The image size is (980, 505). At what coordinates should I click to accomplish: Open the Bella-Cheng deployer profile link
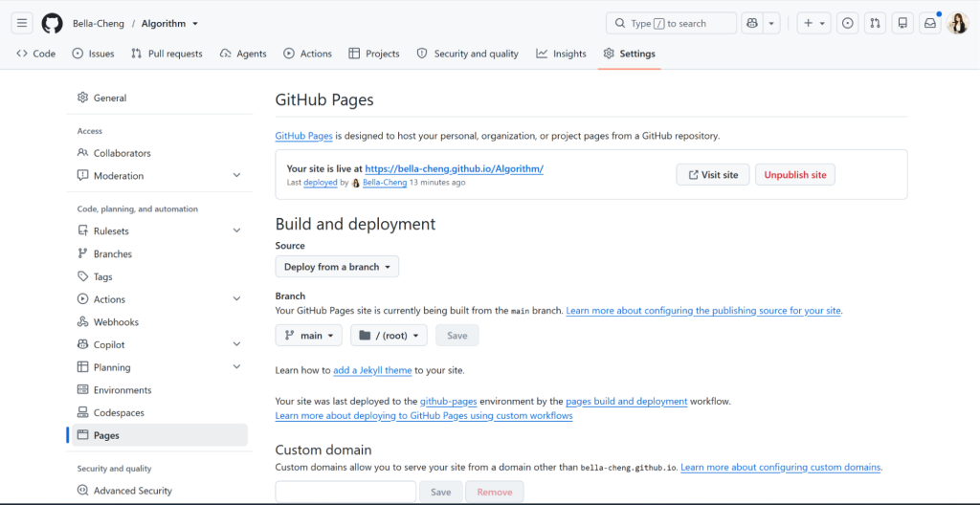click(385, 183)
